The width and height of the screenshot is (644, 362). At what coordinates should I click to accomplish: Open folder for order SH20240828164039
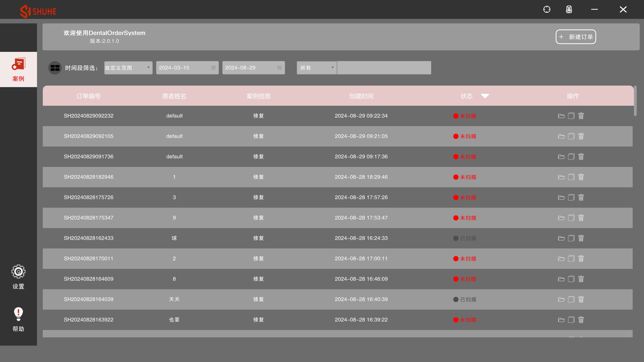pyautogui.click(x=561, y=299)
